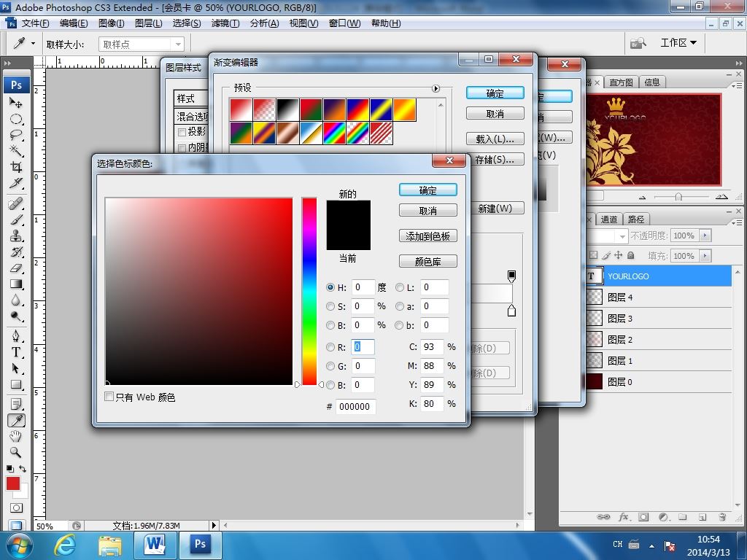Screen dimensions: 747x560
Task: Select the Magic Wand tool
Action: pyautogui.click(x=16, y=150)
